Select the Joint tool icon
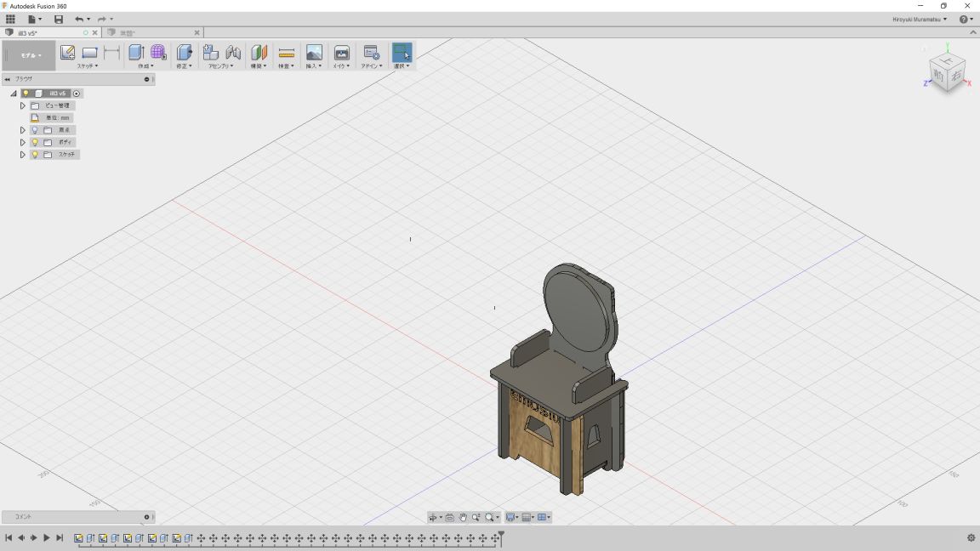980x551 pixels. (233, 53)
